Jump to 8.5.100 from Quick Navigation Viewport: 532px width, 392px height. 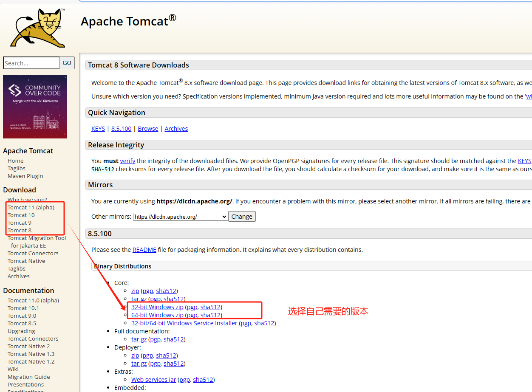(x=122, y=129)
